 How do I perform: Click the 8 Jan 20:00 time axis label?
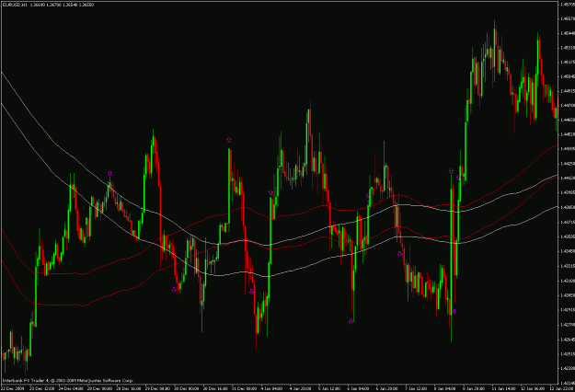click(474, 388)
